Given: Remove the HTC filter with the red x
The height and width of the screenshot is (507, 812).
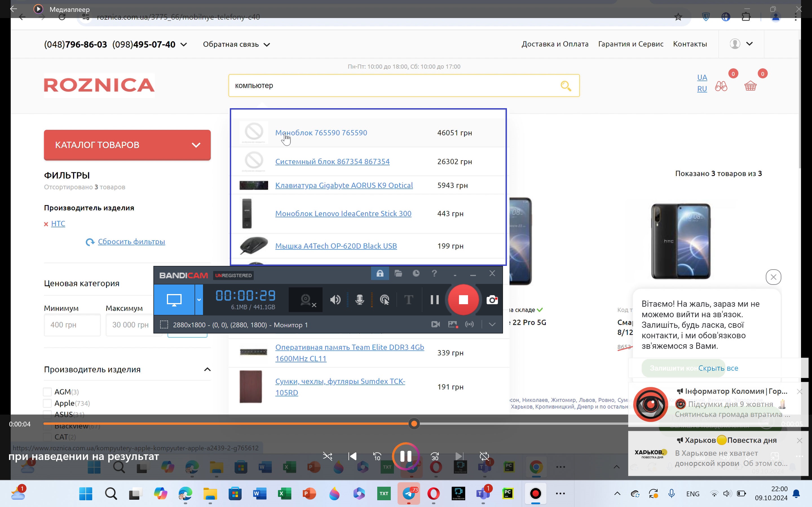Looking at the screenshot, I should (x=46, y=224).
